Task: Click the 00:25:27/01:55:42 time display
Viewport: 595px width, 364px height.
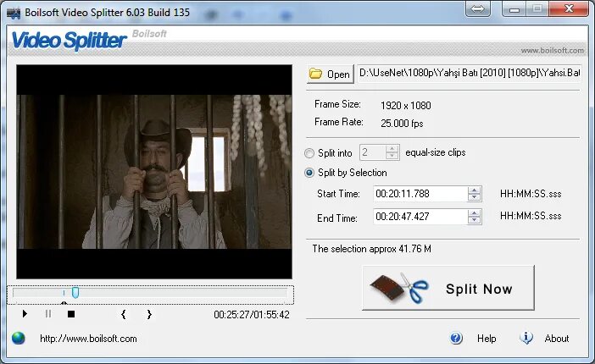Action: pyautogui.click(x=252, y=315)
